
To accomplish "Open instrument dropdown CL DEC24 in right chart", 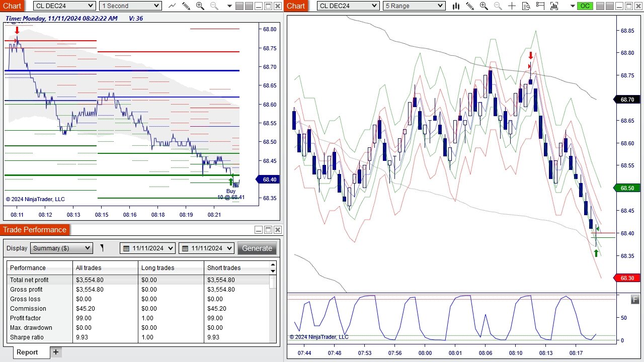I will coord(348,6).
